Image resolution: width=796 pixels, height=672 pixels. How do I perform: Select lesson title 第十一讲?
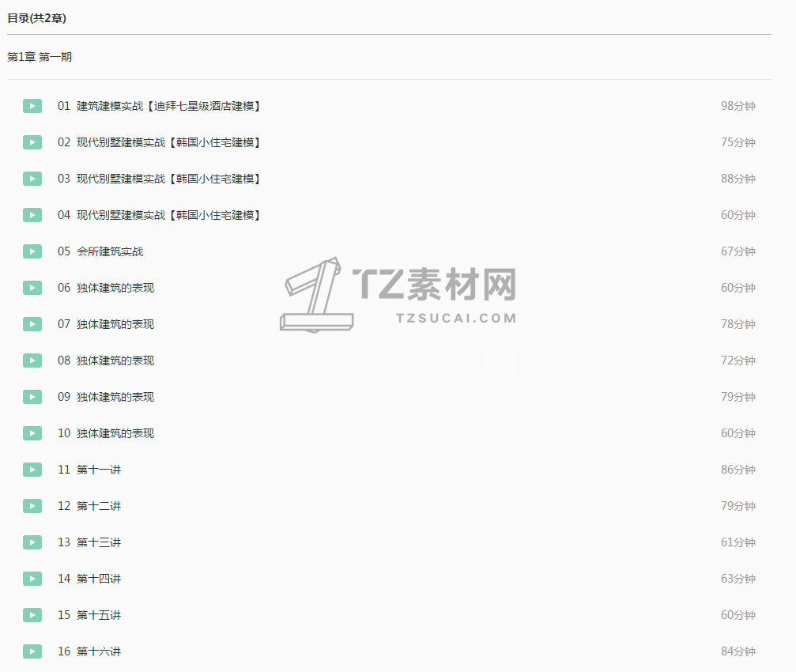click(x=99, y=470)
